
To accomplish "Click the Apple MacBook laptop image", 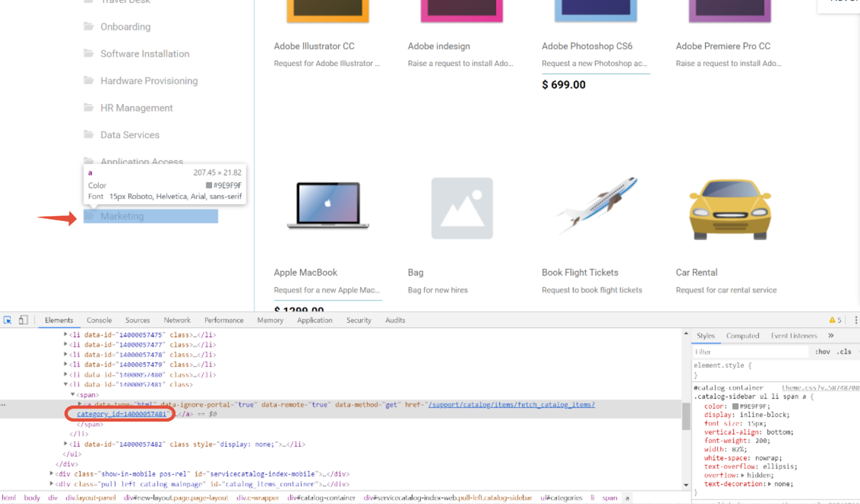I will (328, 205).
